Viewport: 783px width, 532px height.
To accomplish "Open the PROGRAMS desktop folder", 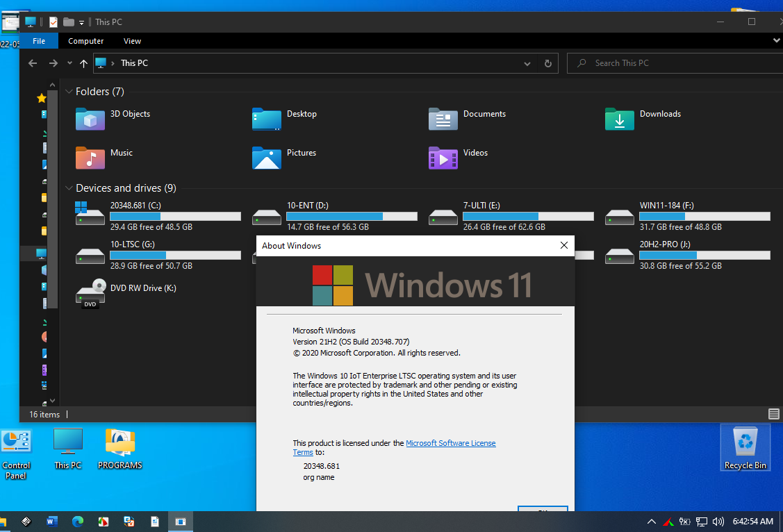I will pos(119,449).
